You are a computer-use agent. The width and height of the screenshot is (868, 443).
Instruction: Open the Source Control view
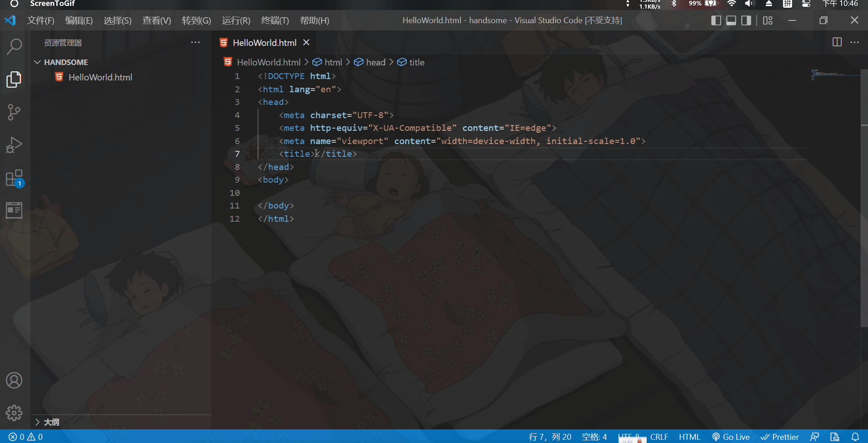(14, 112)
